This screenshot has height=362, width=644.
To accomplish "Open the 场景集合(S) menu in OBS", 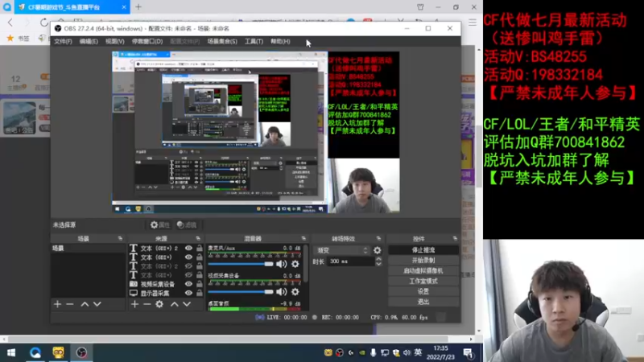I will 222,42.
